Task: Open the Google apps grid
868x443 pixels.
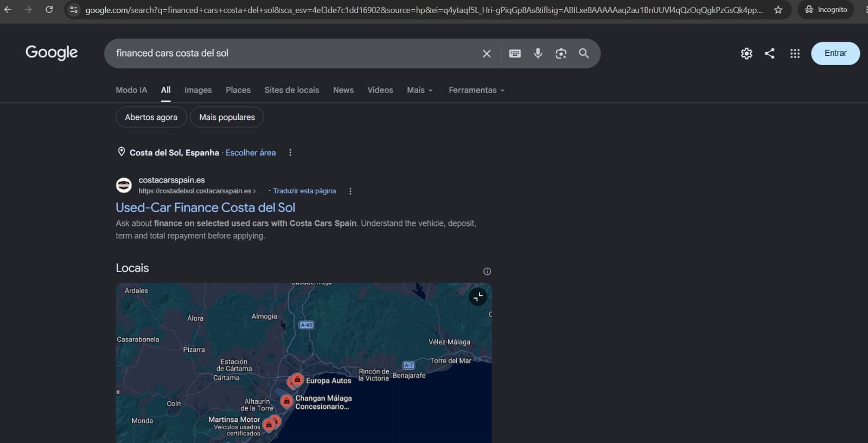Action: (795, 53)
